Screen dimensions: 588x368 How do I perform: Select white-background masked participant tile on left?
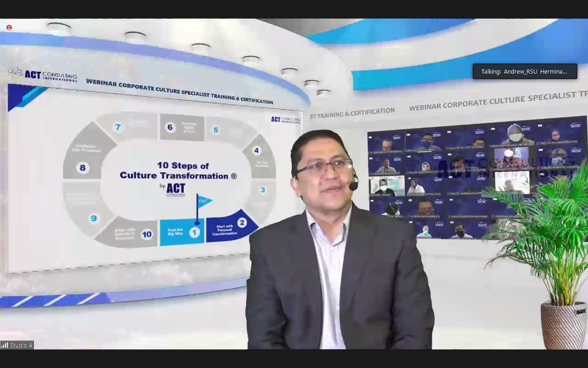click(386, 186)
